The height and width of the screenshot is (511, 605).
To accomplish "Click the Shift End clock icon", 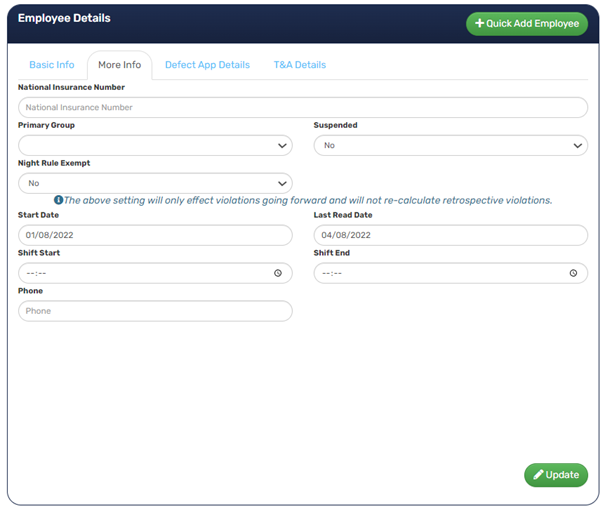I will 573,273.
